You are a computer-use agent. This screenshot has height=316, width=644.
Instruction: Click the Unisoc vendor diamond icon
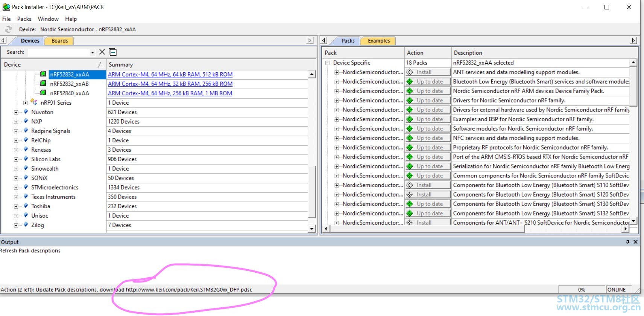[x=26, y=215]
